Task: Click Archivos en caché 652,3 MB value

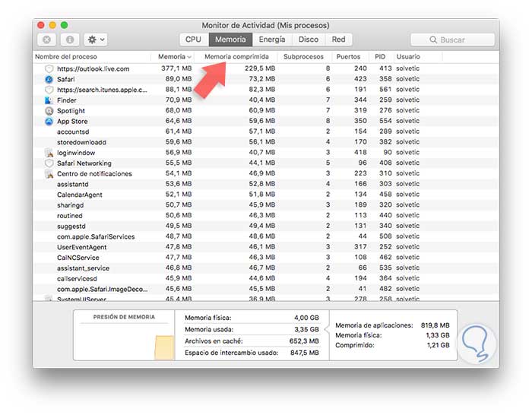Action: pos(304,341)
